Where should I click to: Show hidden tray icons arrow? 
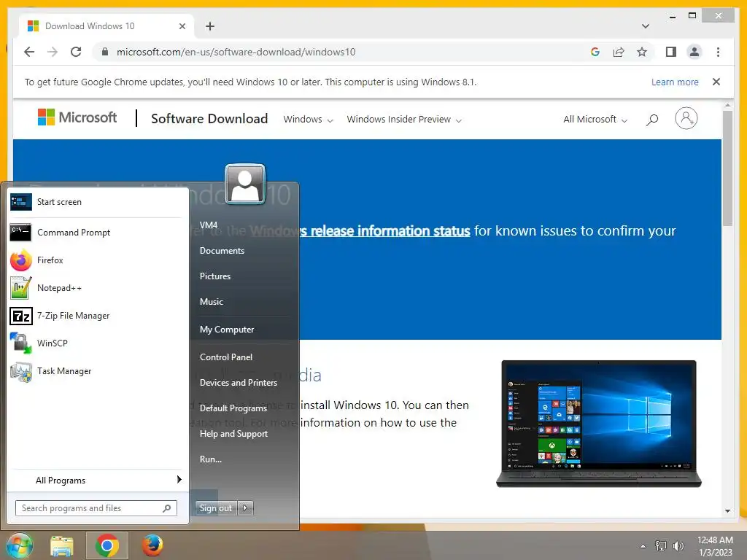643,546
